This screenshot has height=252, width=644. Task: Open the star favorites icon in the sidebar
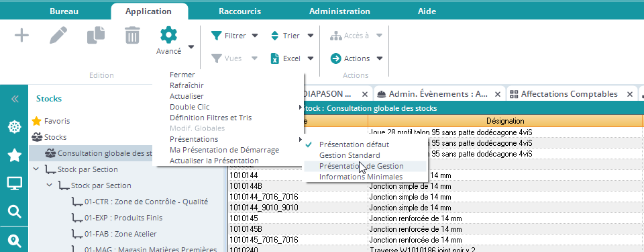tap(15, 155)
